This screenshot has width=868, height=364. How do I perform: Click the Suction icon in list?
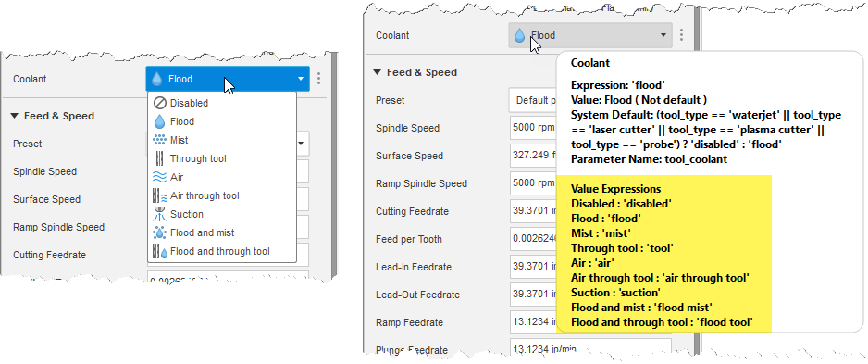pyautogui.click(x=159, y=214)
